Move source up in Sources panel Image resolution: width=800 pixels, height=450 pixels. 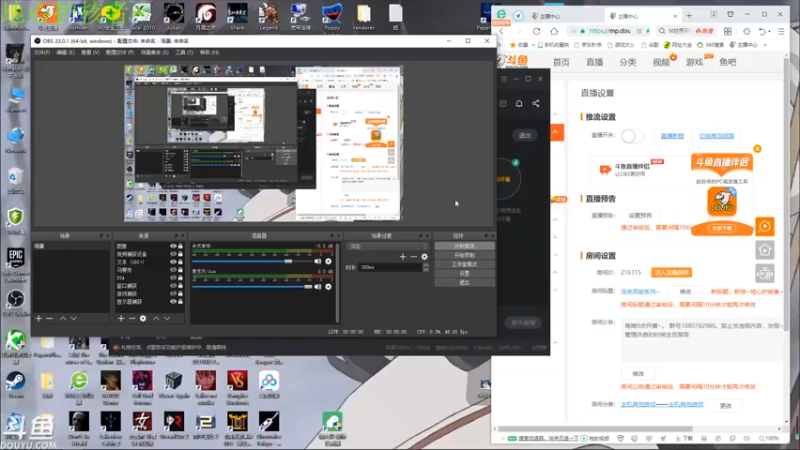click(x=156, y=318)
